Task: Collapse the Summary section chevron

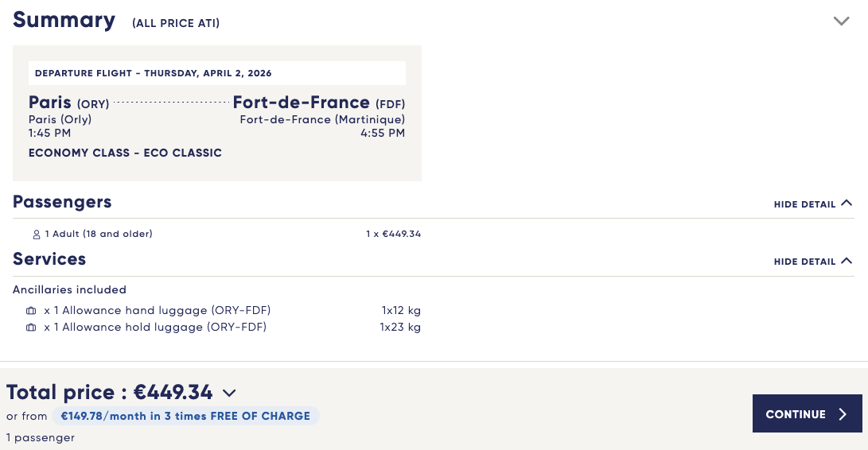Action: click(842, 21)
